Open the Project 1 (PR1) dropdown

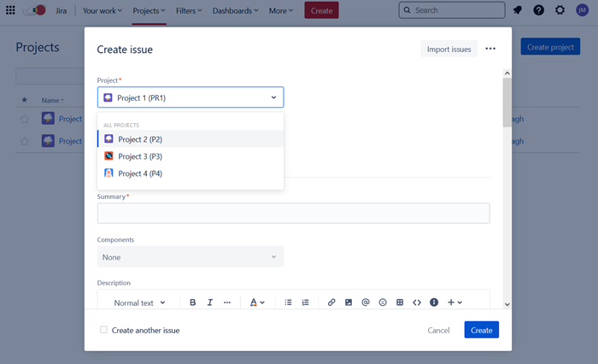[x=191, y=97]
